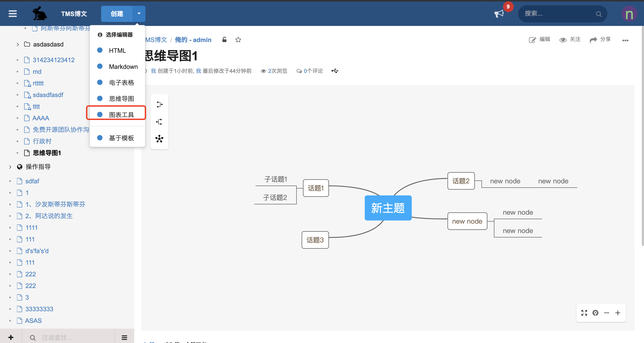Select both-sides radial layout icon
Image resolution: width=644 pixels, height=343 pixels.
(x=159, y=139)
